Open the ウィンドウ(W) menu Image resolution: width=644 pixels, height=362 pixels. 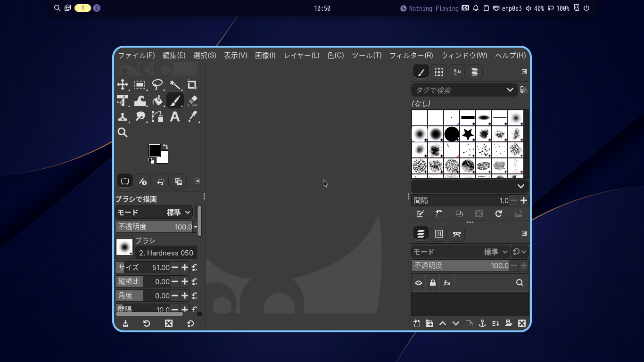click(464, 55)
